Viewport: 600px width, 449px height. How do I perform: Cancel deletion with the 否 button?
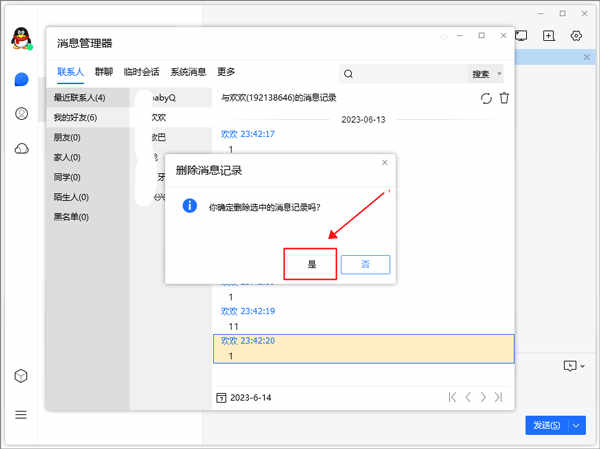click(365, 264)
